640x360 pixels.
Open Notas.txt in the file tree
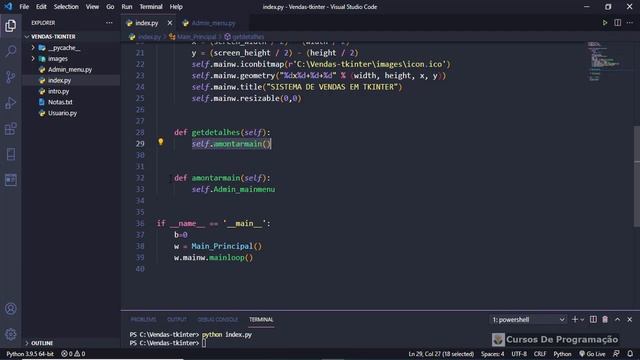point(60,102)
